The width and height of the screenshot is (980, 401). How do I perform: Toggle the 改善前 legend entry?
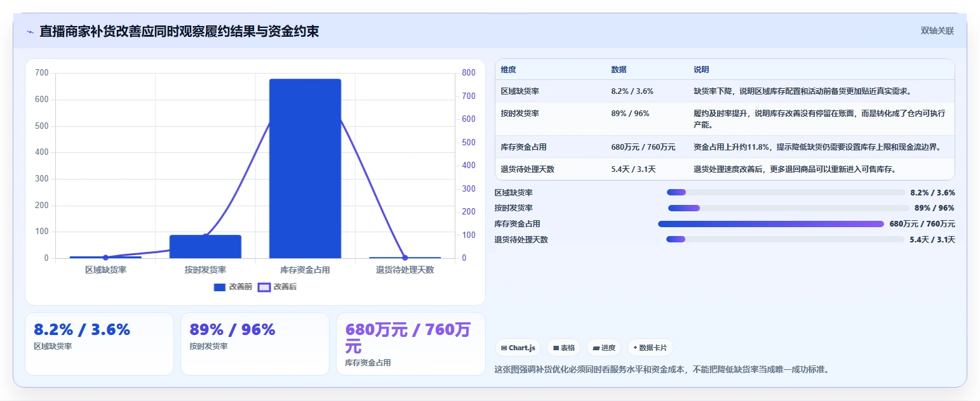click(233, 287)
